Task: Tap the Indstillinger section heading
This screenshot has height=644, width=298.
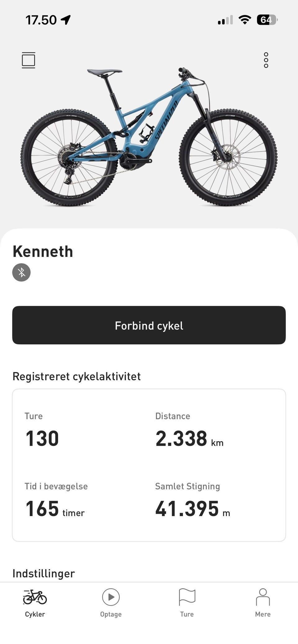Action: coord(44,573)
